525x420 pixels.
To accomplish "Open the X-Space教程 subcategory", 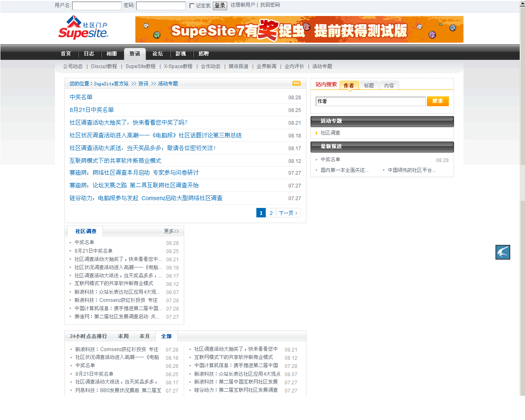I will [x=178, y=66].
